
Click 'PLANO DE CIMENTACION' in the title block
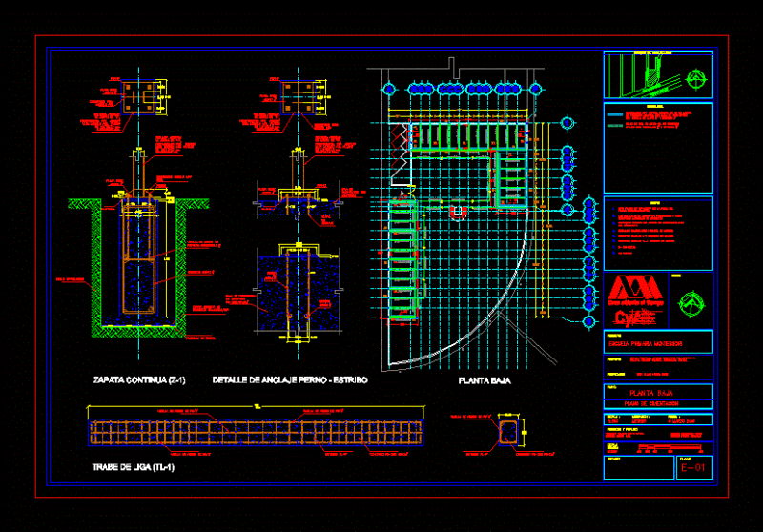651,404
